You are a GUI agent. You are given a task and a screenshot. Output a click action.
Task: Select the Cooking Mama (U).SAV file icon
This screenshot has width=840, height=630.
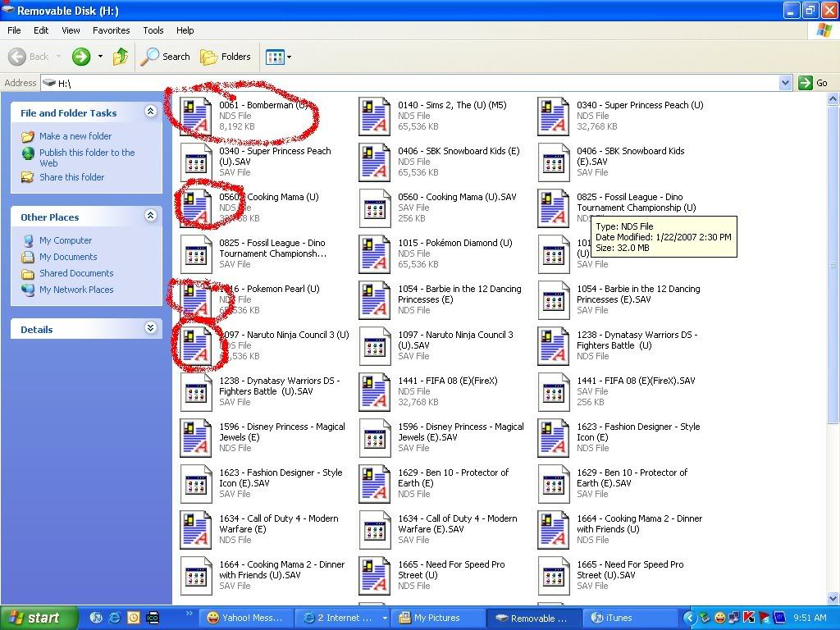(x=374, y=208)
